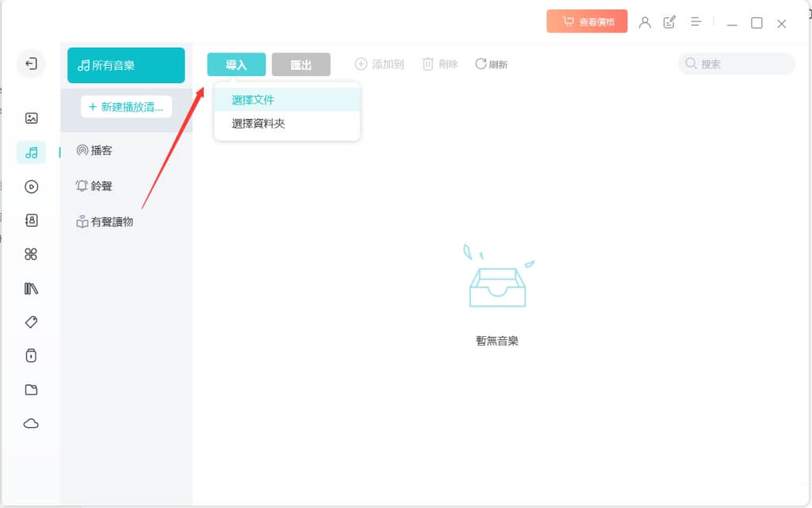Click 新建播放清單 new playlist button
Viewport: 812px width, 508px height.
[126, 107]
